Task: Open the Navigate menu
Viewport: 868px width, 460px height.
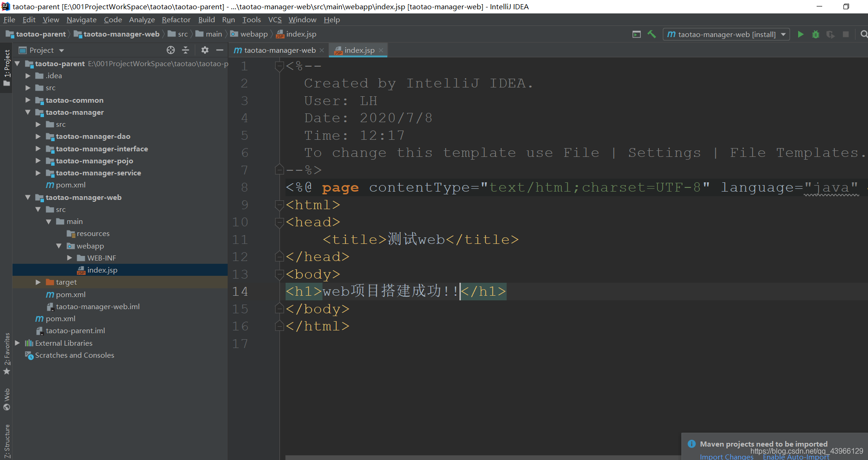Action: point(81,19)
